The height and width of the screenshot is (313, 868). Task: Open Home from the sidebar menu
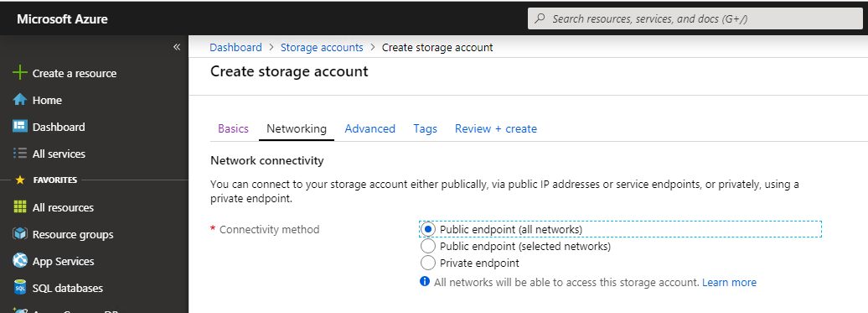[x=47, y=100]
